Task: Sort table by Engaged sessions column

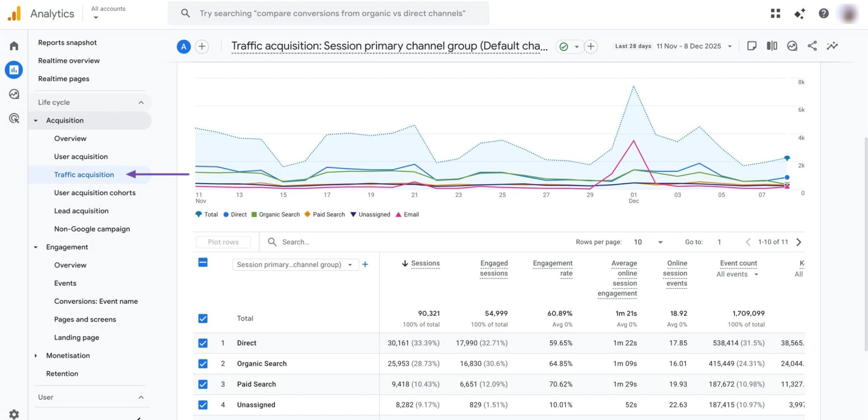Action: pyautogui.click(x=494, y=268)
